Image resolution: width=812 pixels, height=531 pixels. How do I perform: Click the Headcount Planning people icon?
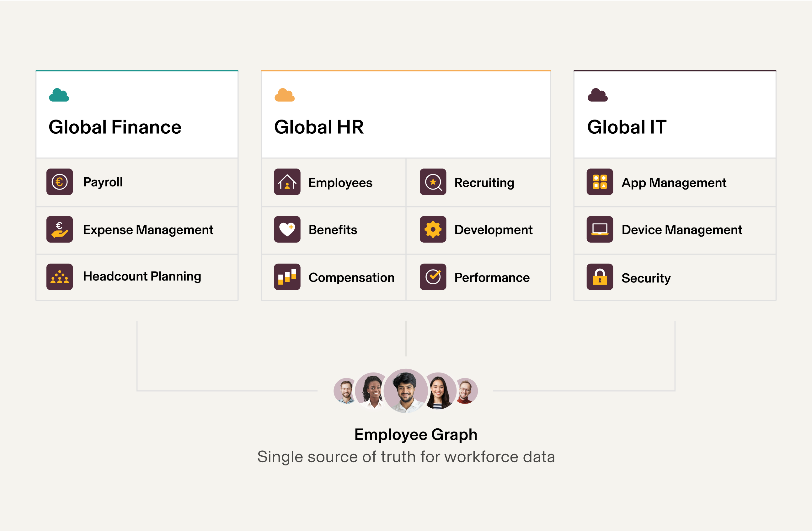tap(60, 277)
